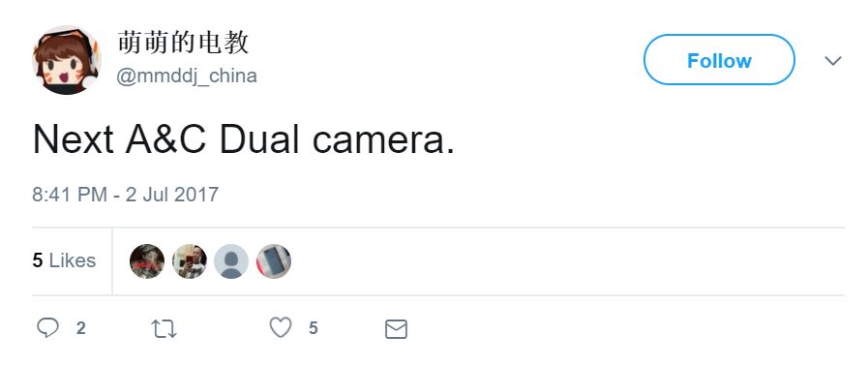The width and height of the screenshot is (868, 366).
Task: Click the bold number 5 before Likes
Action: (37, 260)
